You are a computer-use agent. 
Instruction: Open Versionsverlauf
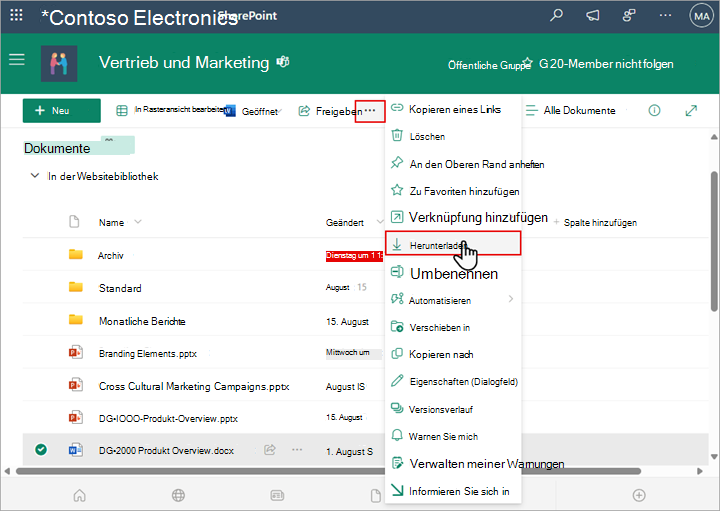453,409
